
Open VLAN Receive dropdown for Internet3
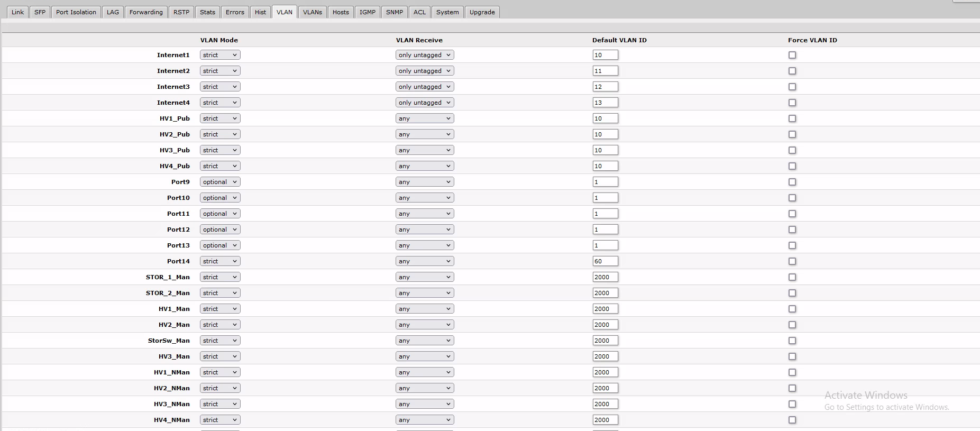(x=425, y=87)
